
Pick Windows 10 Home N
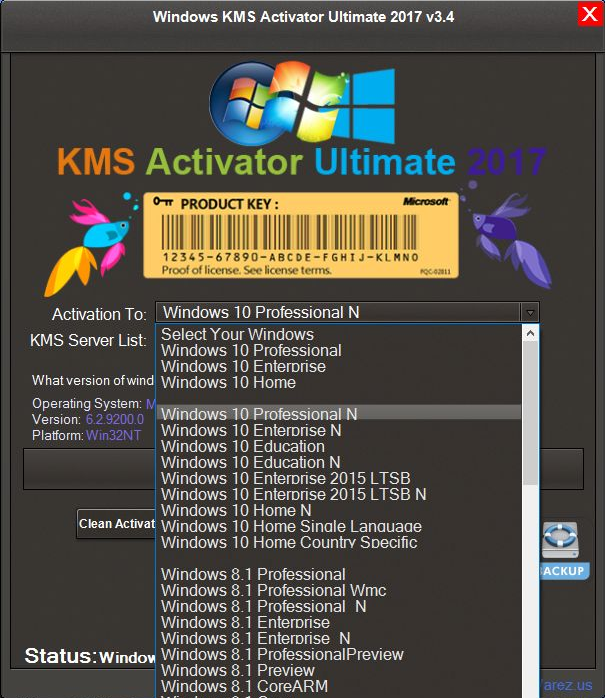[x=339, y=510]
